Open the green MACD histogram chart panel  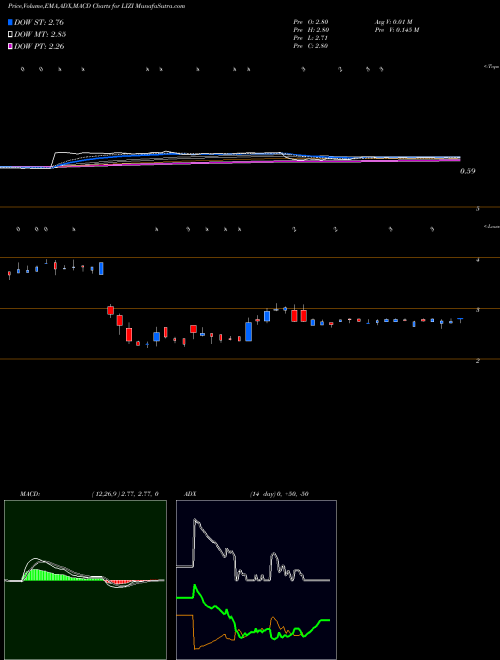tap(85, 580)
